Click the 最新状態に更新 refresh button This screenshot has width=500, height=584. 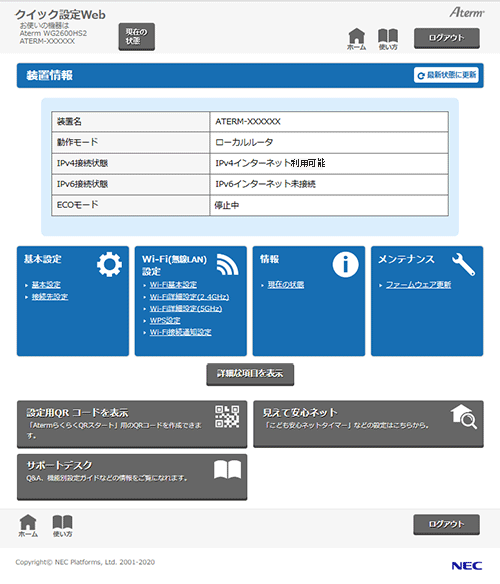446,75
